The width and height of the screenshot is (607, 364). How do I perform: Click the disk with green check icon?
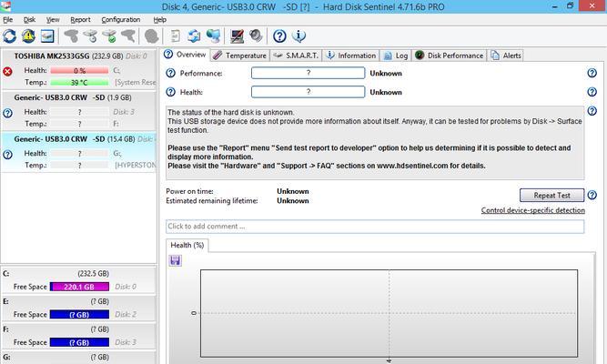[109, 36]
